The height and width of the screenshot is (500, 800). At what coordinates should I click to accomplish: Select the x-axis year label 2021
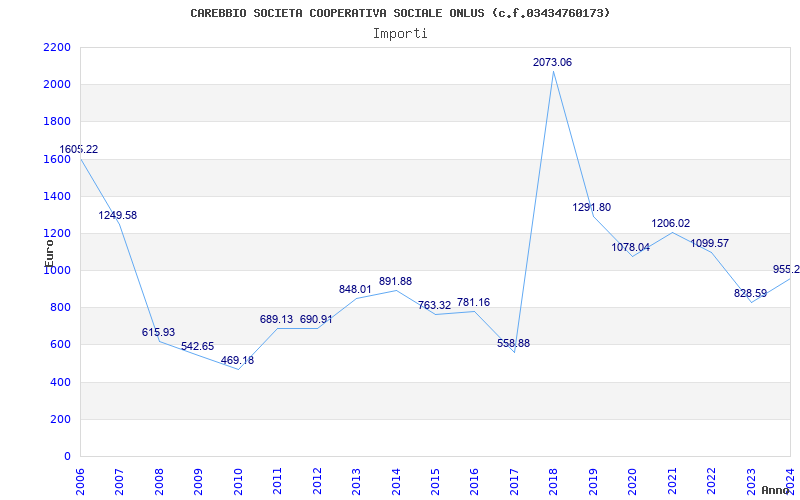672,481
